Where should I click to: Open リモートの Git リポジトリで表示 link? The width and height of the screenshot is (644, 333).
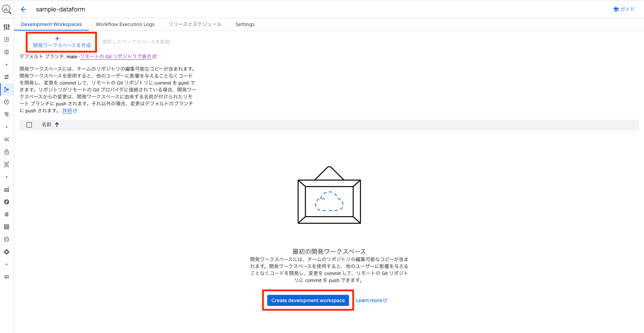[117, 56]
